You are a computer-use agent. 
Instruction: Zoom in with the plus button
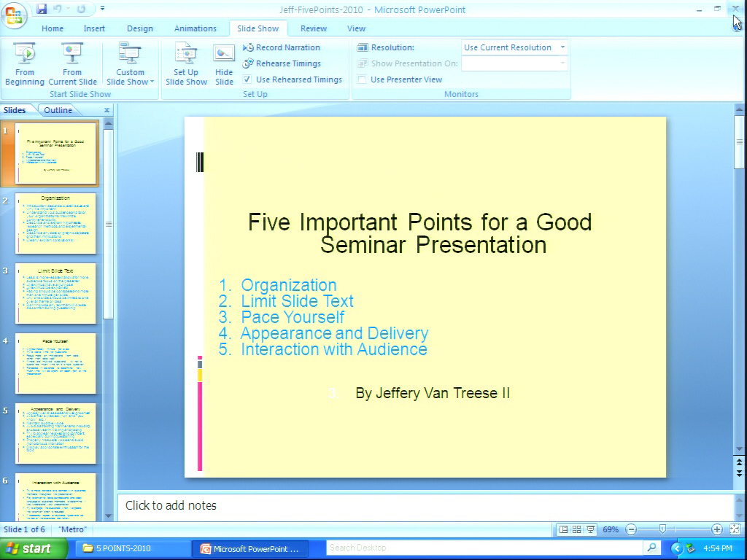click(716, 529)
